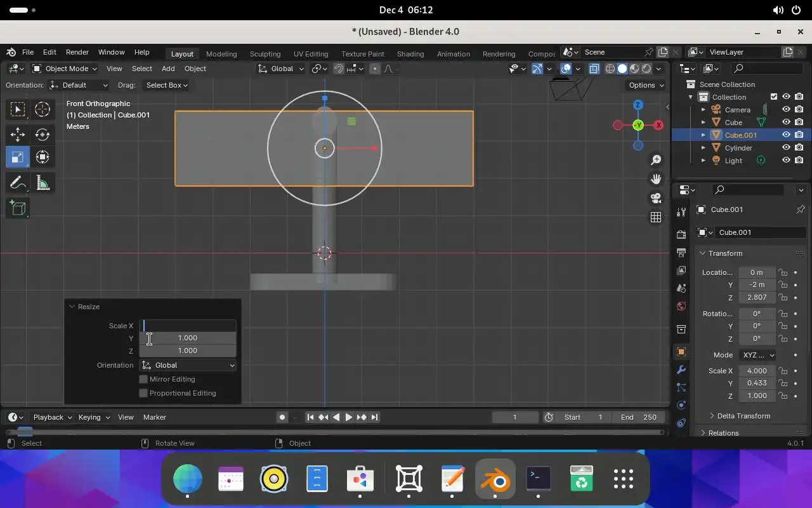
Task: Toggle X-ray display icon
Action: 594,69
